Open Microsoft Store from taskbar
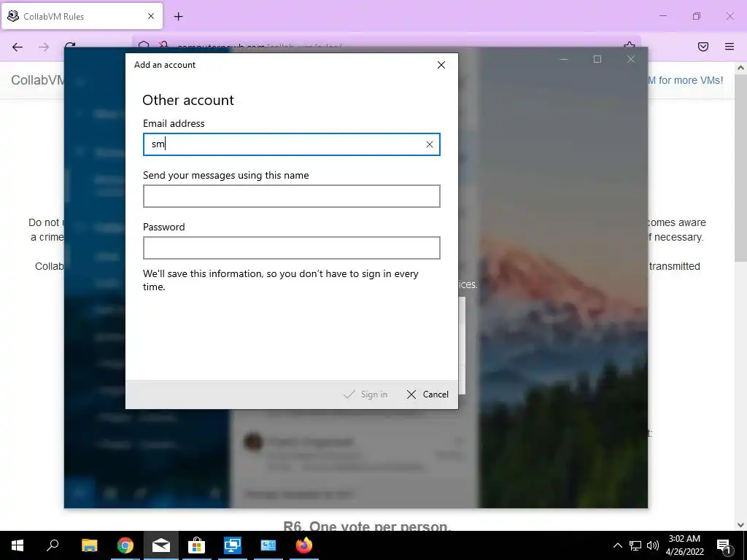The width and height of the screenshot is (747, 560). click(x=196, y=545)
